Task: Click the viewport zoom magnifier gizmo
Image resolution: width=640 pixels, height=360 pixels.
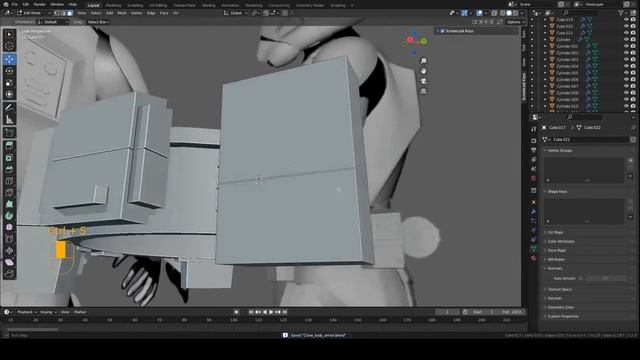Action: click(x=424, y=61)
